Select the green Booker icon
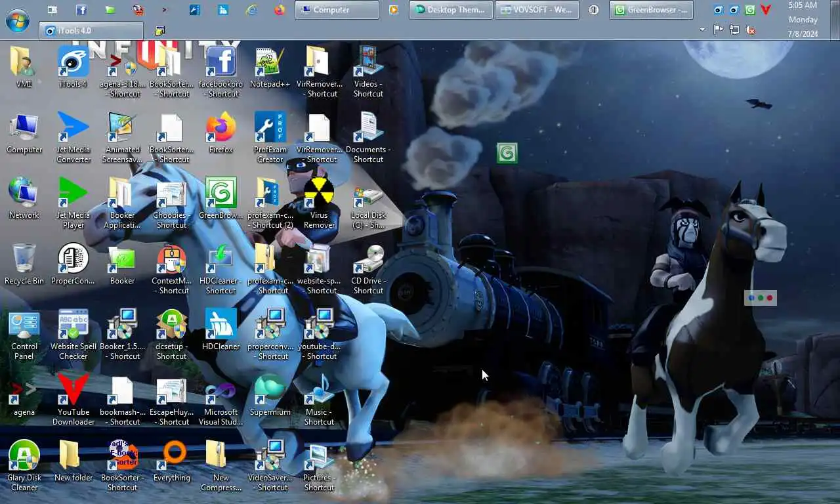This screenshot has width=840, height=504. [123, 264]
